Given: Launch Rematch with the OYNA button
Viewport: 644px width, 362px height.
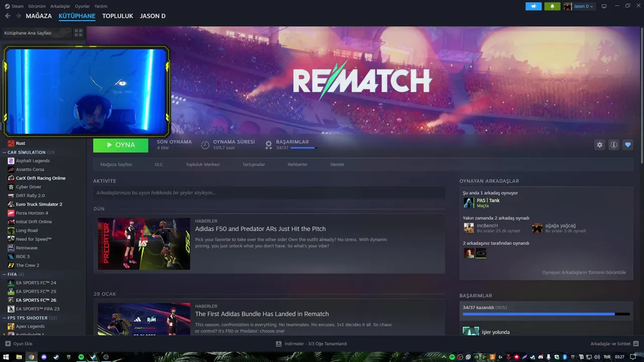Looking at the screenshot, I should [121, 145].
